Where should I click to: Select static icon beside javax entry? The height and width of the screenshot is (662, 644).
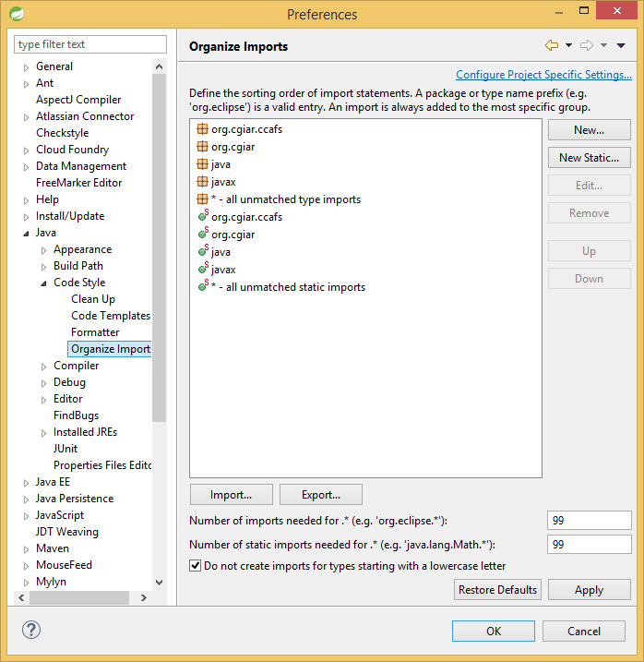[x=203, y=268]
